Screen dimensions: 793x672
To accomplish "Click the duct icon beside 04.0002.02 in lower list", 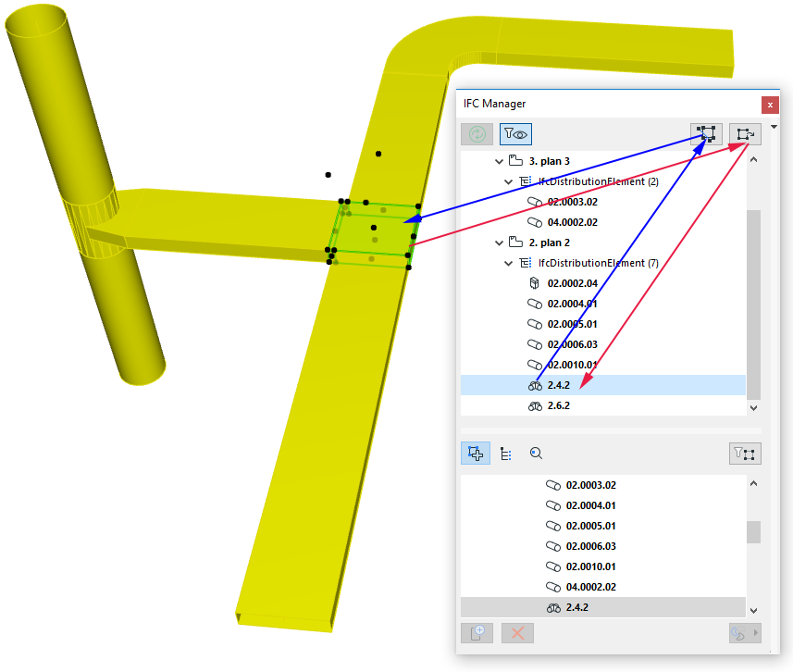I will pos(553,587).
